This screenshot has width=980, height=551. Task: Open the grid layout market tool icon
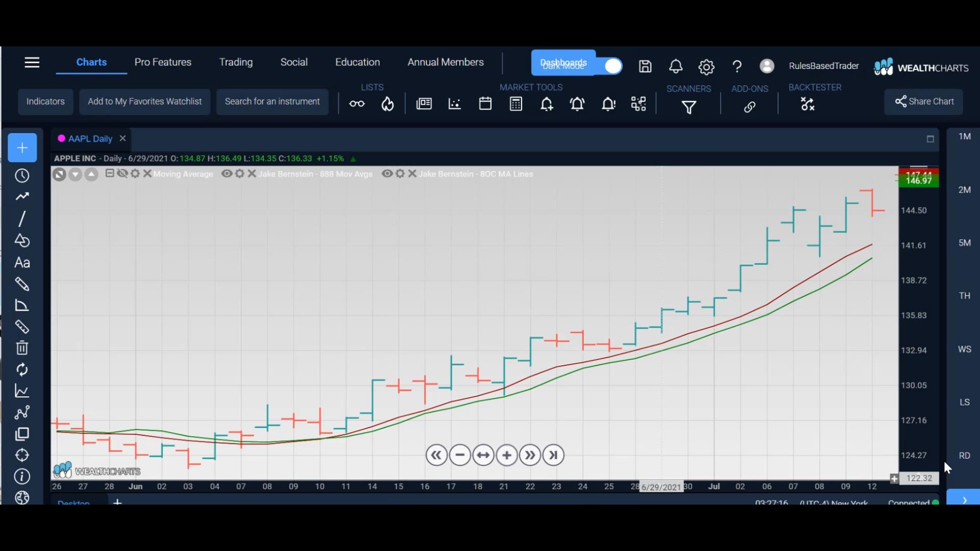pos(639,104)
